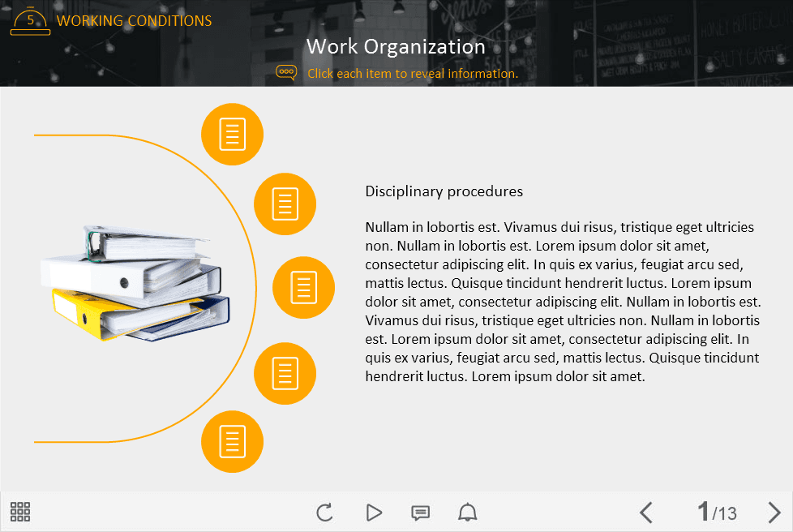
Task: Click the stacked binders image
Action: tap(135, 282)
